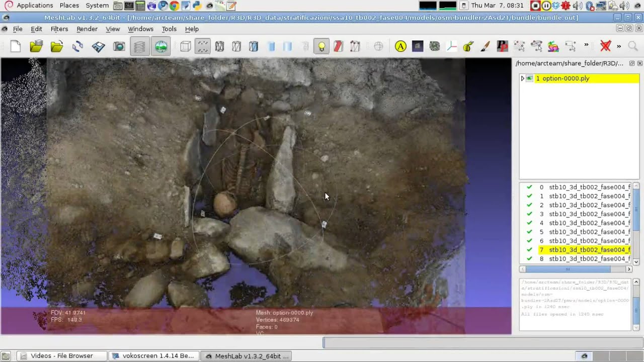The image size is (644, 362).
Task: Toggle checkmark for raster 0 stb10_3d_tb002
Action: pos(529,187)
